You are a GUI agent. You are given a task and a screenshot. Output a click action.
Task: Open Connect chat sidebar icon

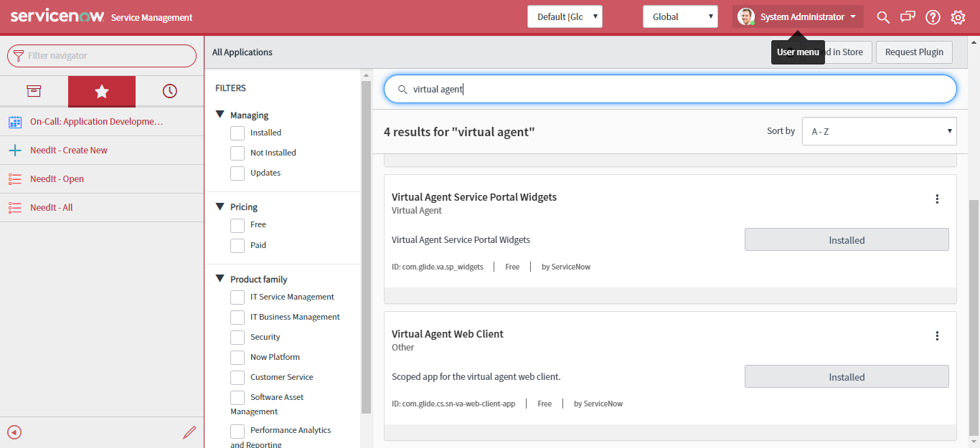pos(908,16)
